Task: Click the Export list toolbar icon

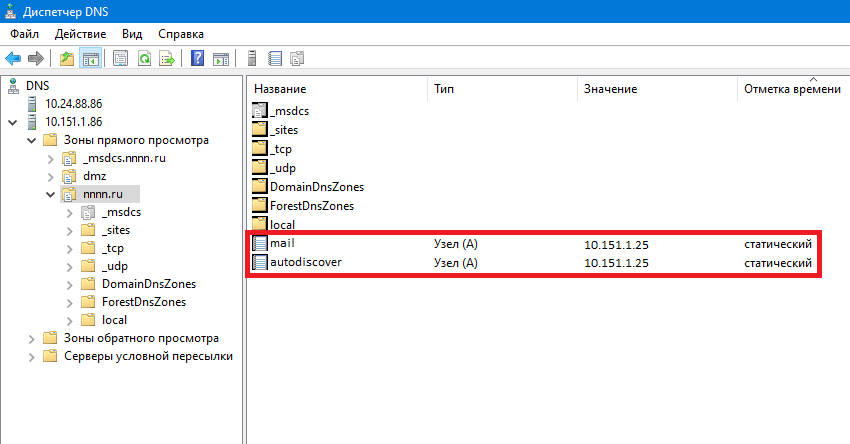Action: 167,58
